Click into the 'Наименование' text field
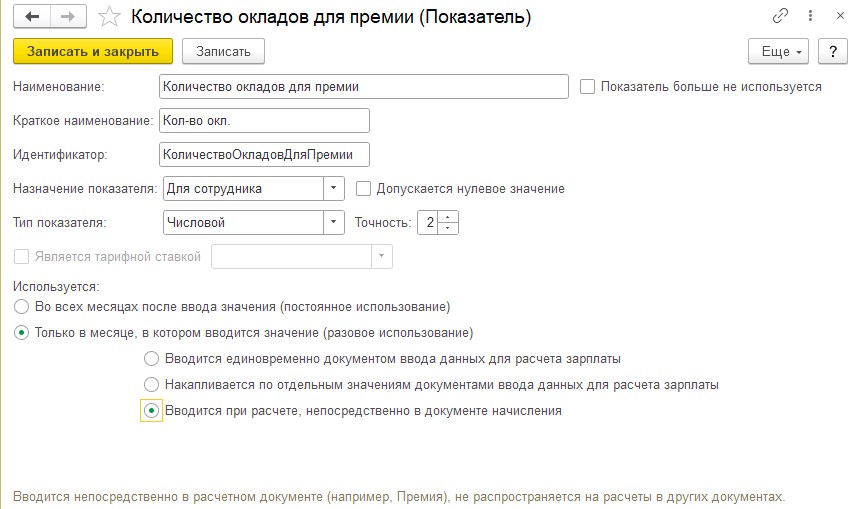 coord(363,87)
